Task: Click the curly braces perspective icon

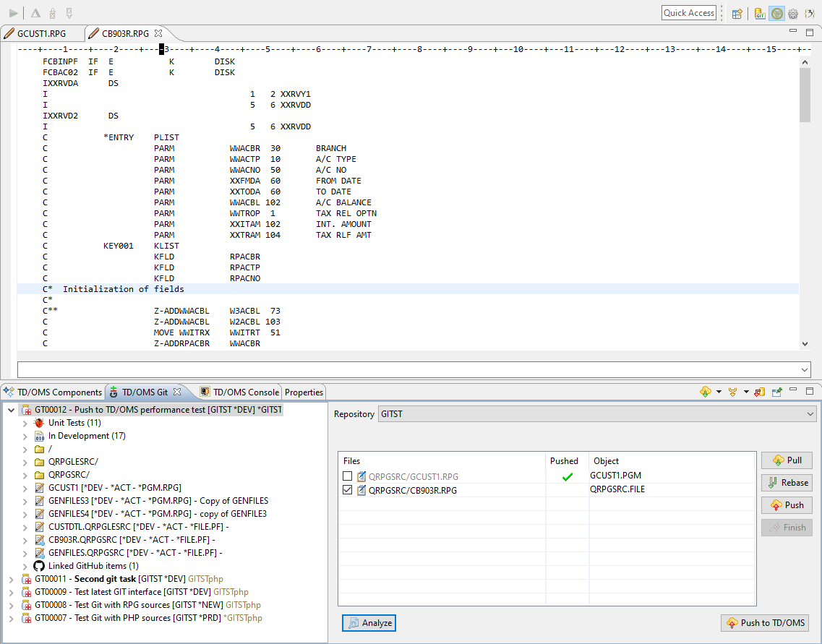Action: (810, 13)
